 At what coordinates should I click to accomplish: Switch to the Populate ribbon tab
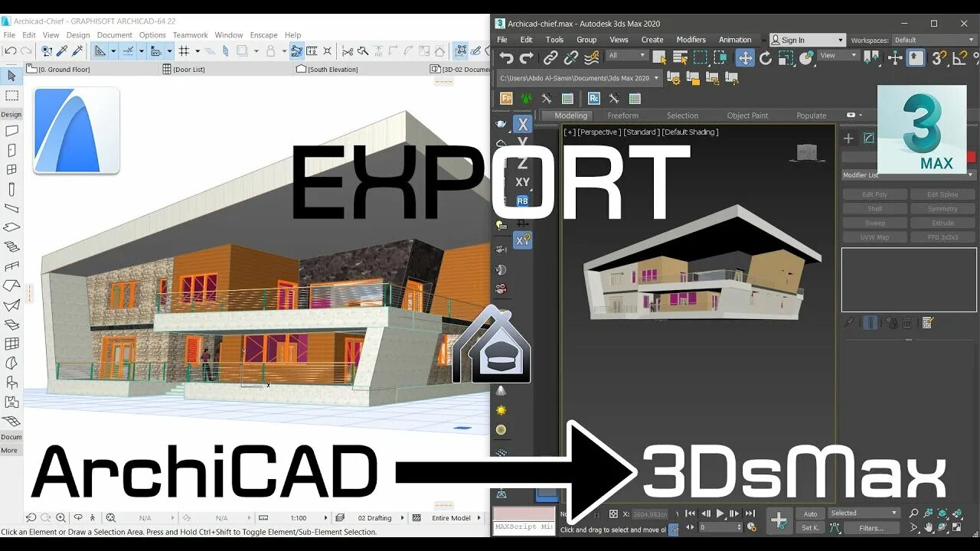click(x=811, y=116)
